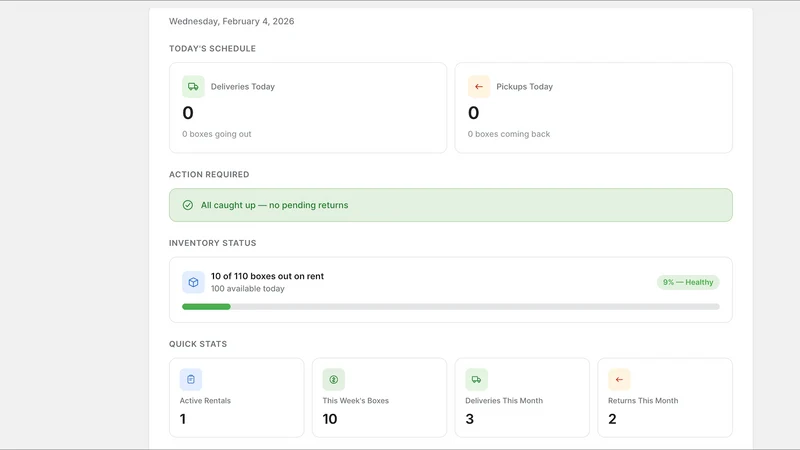
Task: Click the 'Returns This Month' label
Action: 643,401
